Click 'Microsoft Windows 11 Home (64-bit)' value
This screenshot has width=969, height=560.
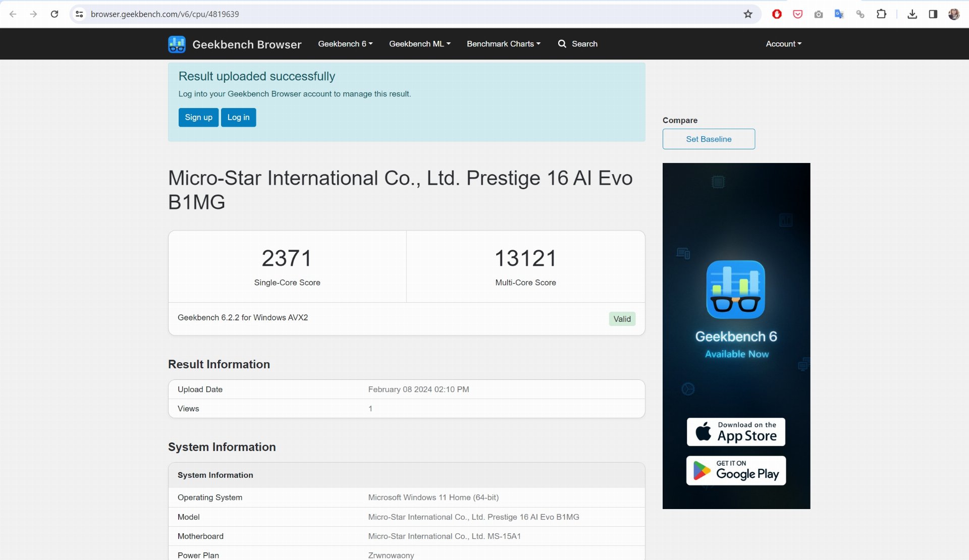(x=433, y=497)
